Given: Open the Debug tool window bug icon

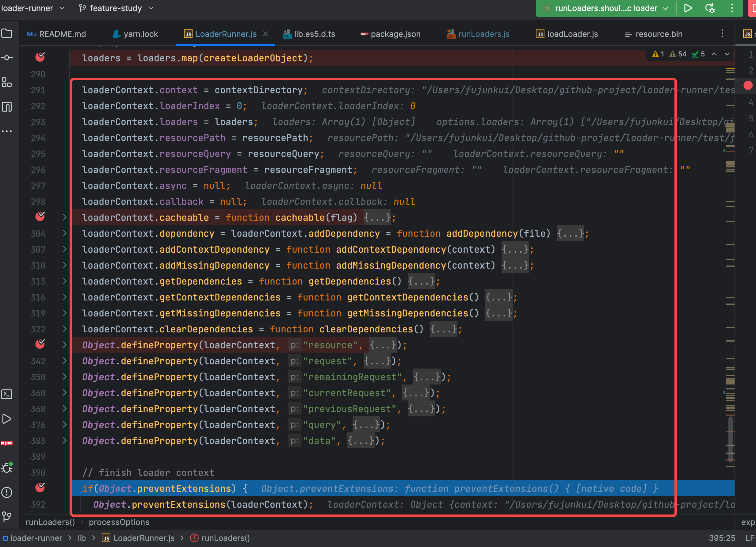Looking at the screenshot, I should [x=7, y=468].
